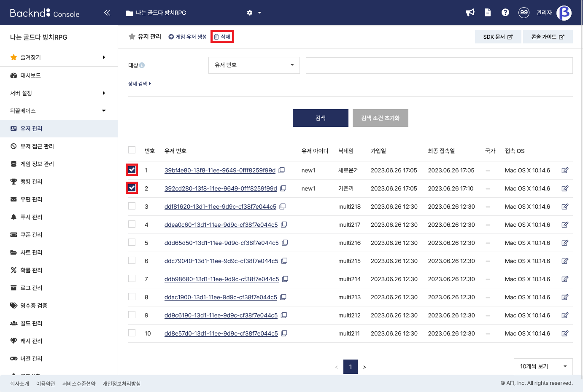Viewport: 583px width, 392px height.
Task: Expand the 서버 설정 sidebar section
Action: tap(59, 93)
